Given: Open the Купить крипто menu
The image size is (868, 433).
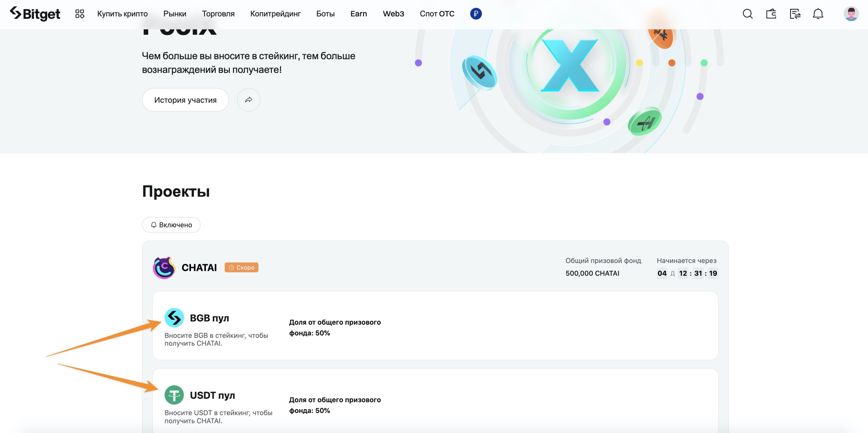Looking at the screenshot, I should coord(122,14).
